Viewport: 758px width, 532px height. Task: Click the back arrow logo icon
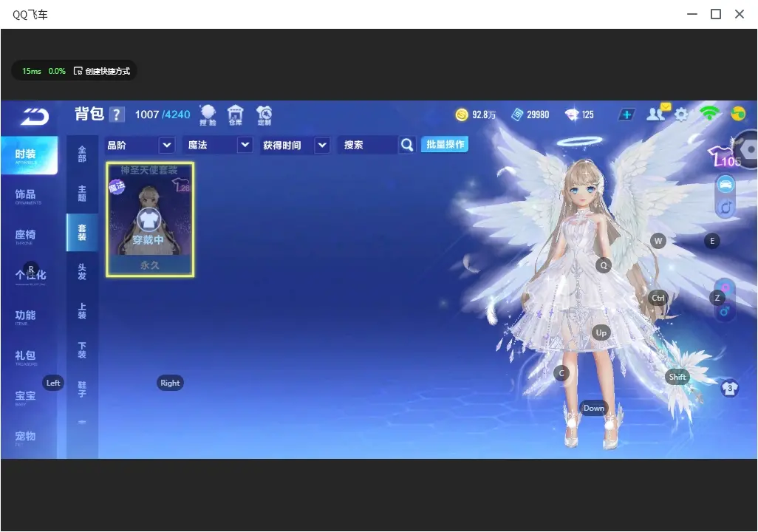[x=35, y=116]
